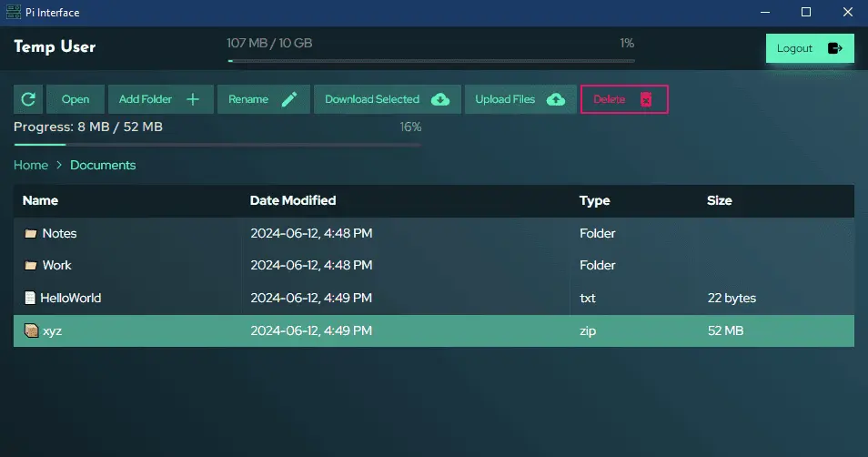This screenshot has width=868, height=457.
Task: Add Folder using the plus button
Action: pyautogui.click(x=160, y=99)
